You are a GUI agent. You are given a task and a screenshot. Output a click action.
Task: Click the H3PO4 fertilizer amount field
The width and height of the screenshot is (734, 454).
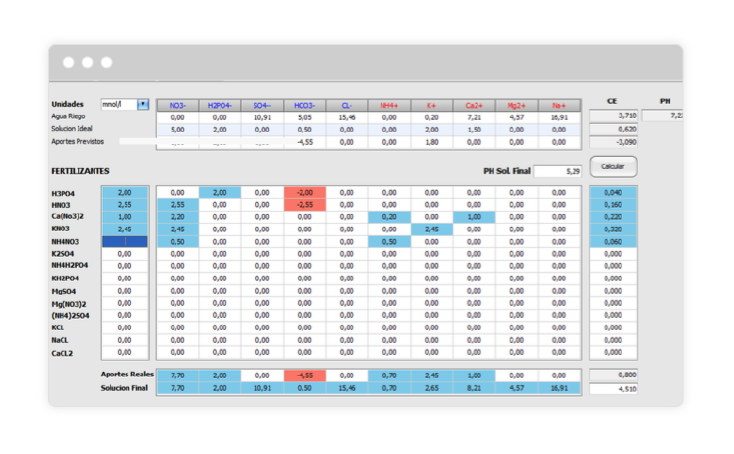point(125,192)
